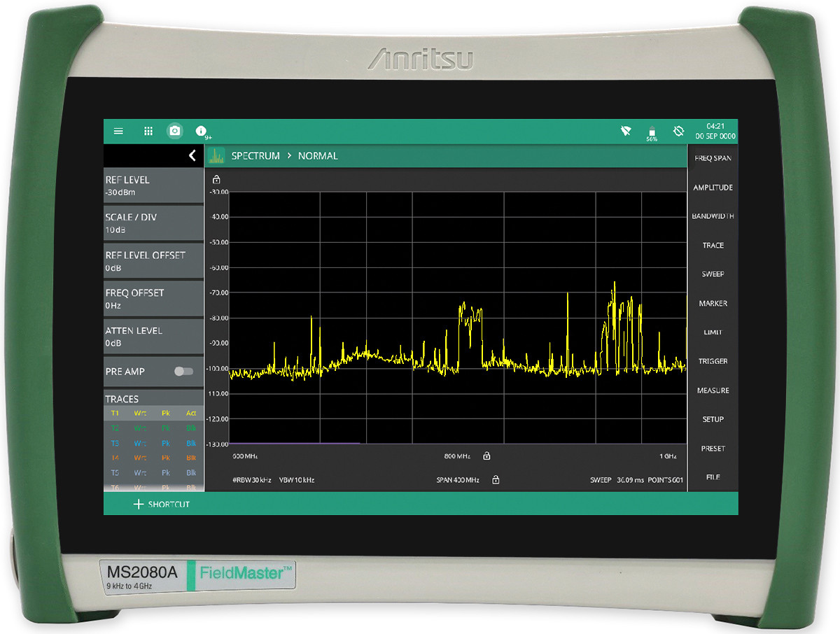The height and width of the screenshot is (634, 840).
Task: Click the sync disabled status icon
Action: click(678, 131)
